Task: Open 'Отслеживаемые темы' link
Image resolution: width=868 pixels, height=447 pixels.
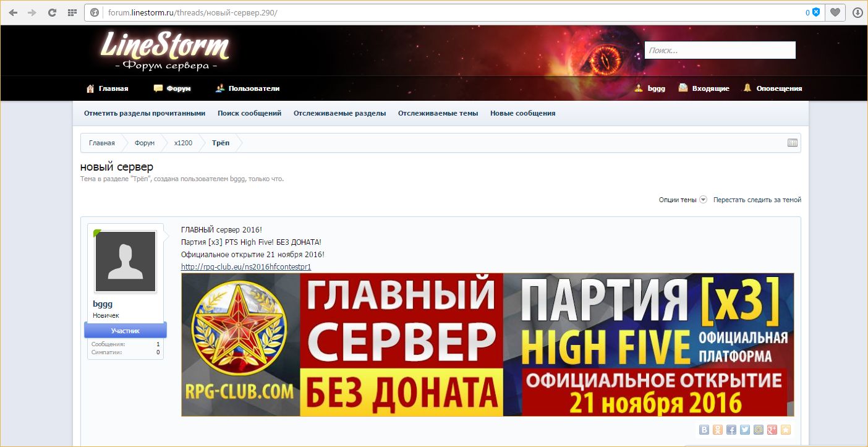Action: pos(438,113)
